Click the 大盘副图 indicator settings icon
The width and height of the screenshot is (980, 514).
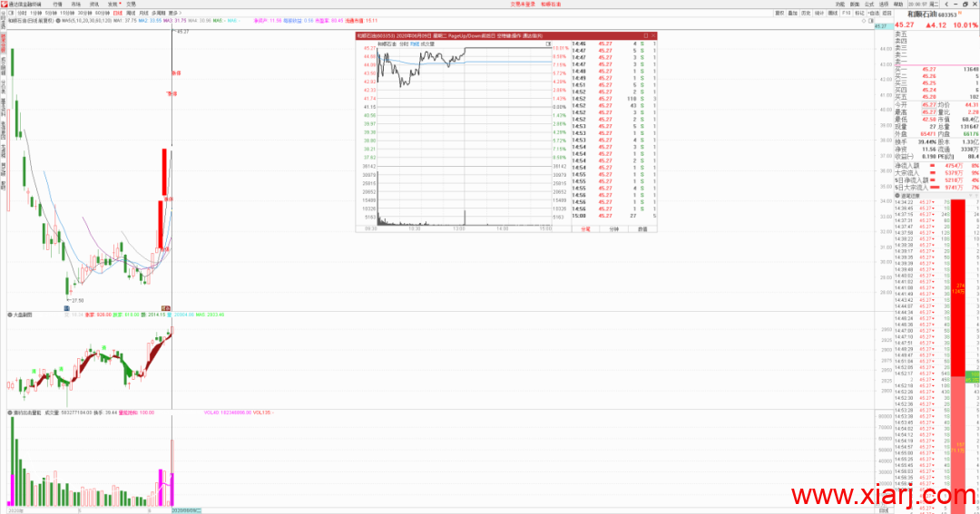10,315
